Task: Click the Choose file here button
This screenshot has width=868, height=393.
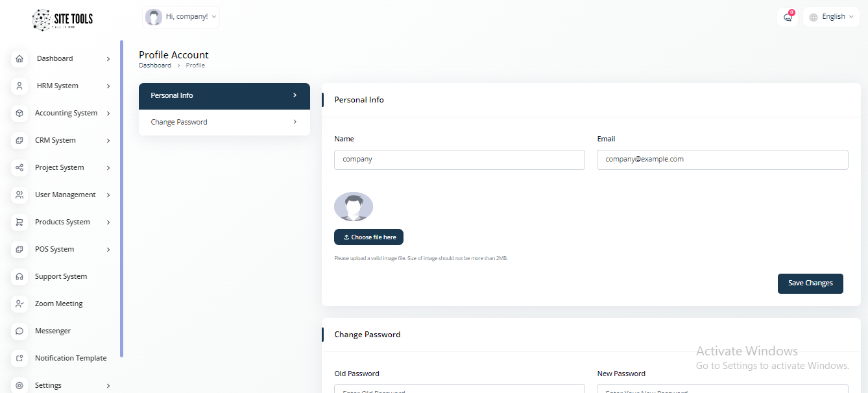Action: click(368, 237)
